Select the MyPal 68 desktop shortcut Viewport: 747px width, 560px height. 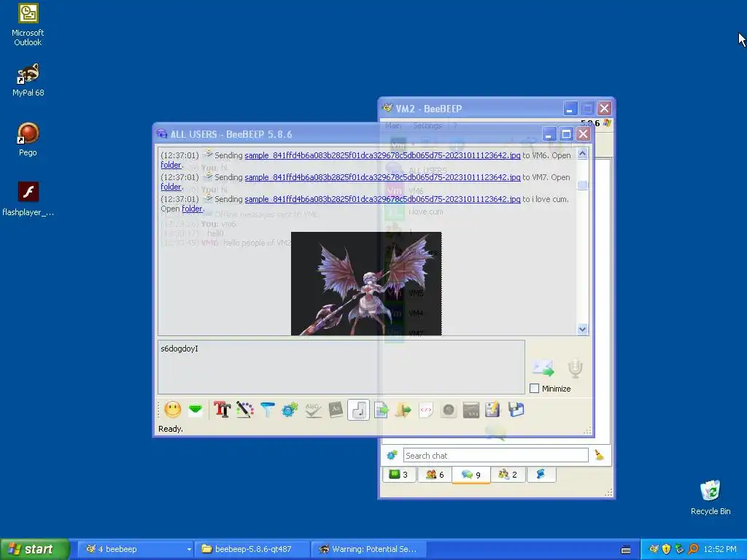pyautogui.click(x=28, y=80)
